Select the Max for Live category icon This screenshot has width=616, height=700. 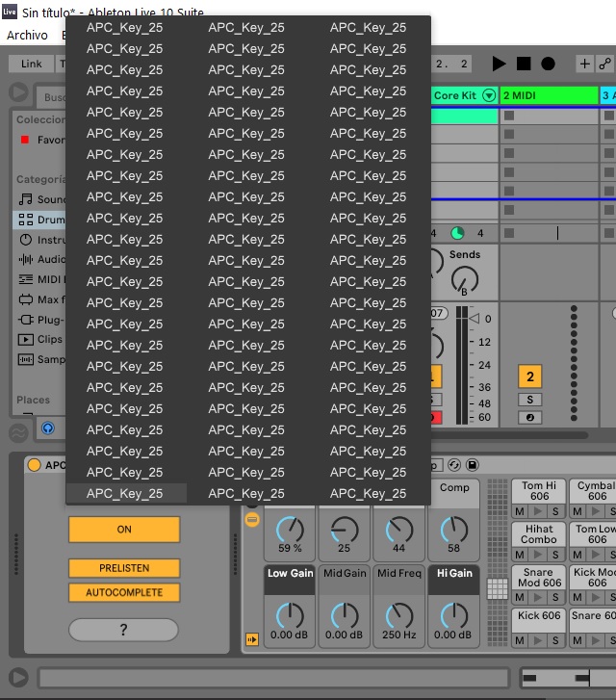[25, 299]
